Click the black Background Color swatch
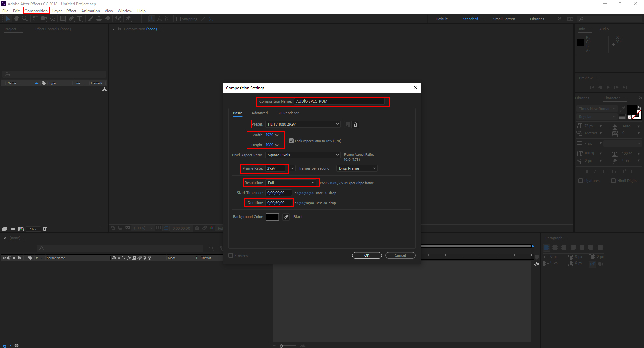Image resolution: width=644 pixels, height=348 pixels. click(272, 217)
